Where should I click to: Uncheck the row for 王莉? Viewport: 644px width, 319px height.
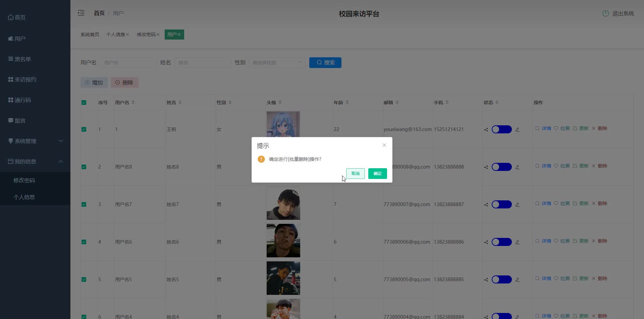84,129
